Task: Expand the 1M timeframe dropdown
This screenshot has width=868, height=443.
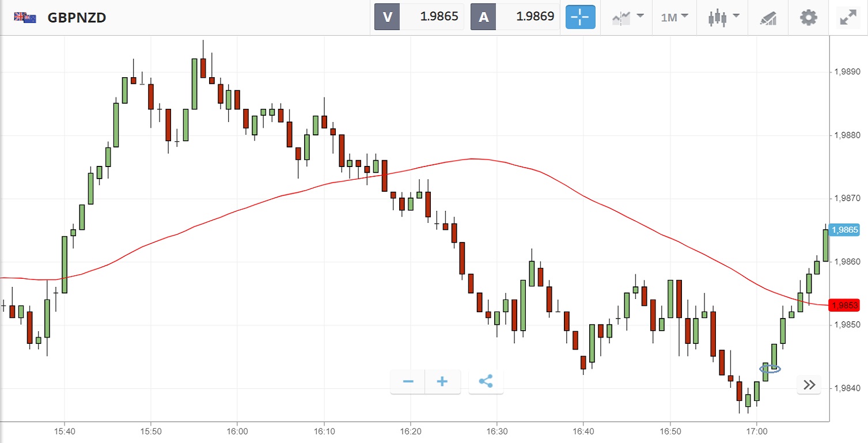Action: coord(674,17)
